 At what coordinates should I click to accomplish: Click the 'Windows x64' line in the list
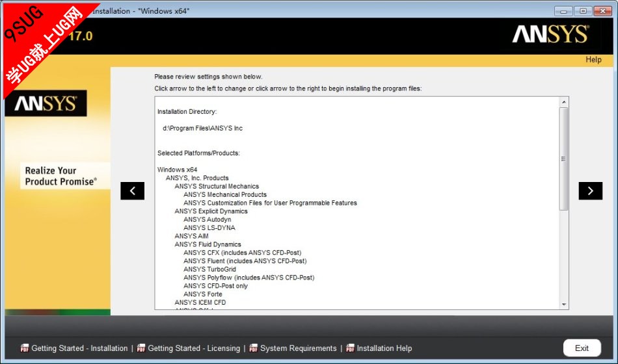click(x=177, y=170)
